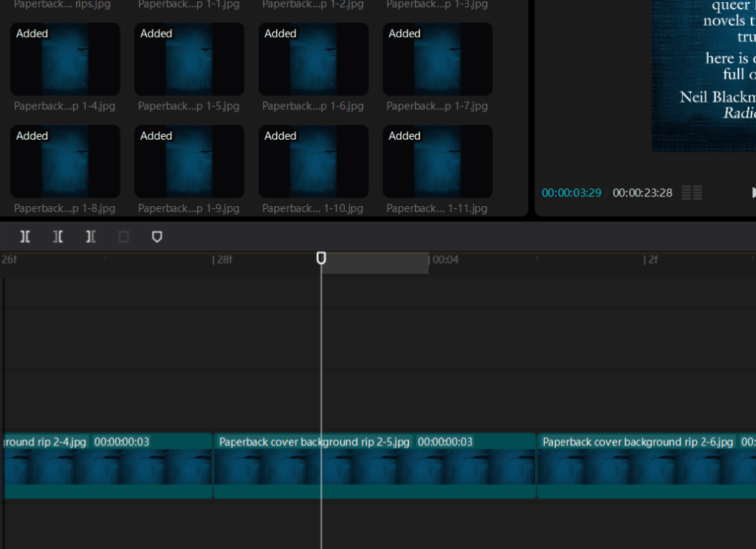756x549 pixels.
Task: Choose the Paperback... 1-10.jpg media thumbnail
Action: click(x=313, y=161)
